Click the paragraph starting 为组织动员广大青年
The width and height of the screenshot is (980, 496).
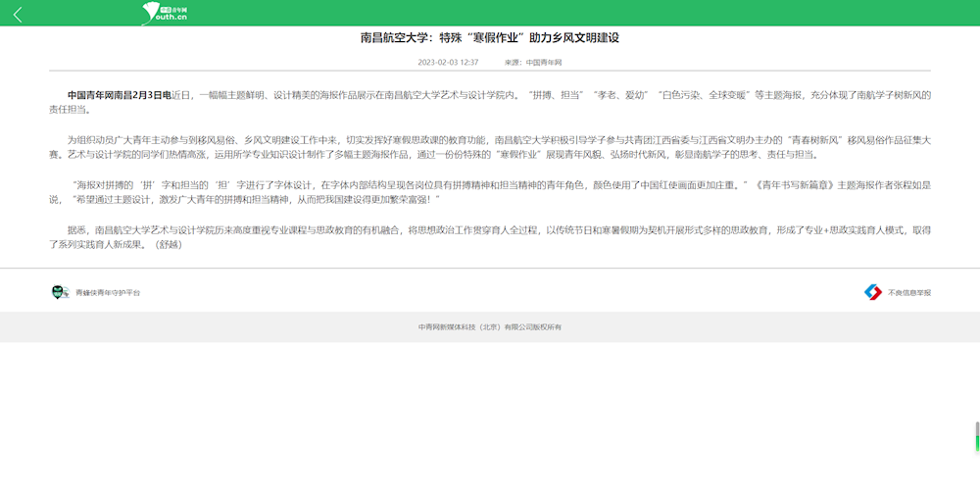pyautogui.click(x=490, y=147)
